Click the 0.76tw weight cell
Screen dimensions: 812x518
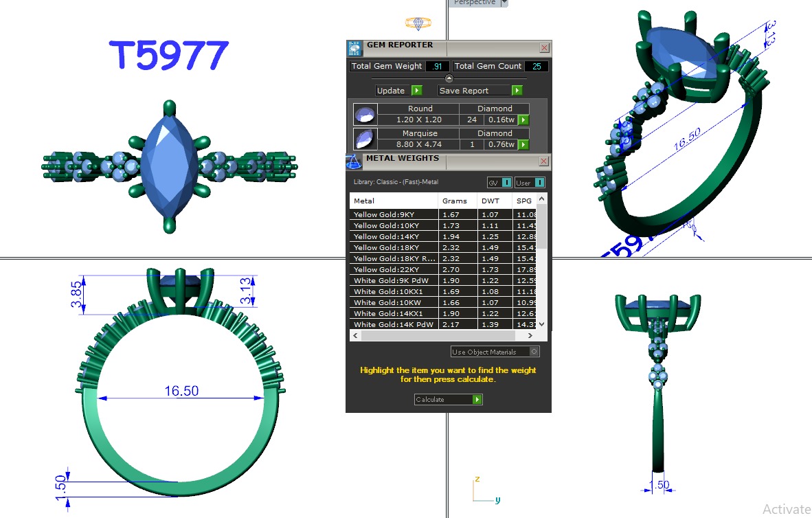pyautogui.click(x=501, y=144)
